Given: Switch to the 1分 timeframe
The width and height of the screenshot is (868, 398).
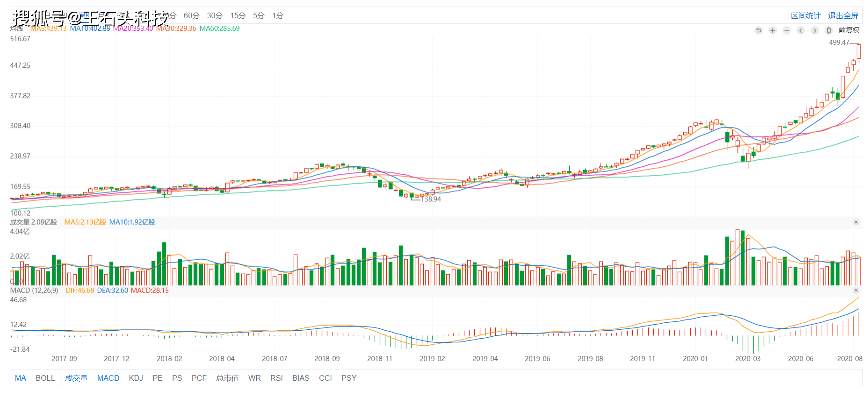Looking at the screenshot, I should click(278, 16).
